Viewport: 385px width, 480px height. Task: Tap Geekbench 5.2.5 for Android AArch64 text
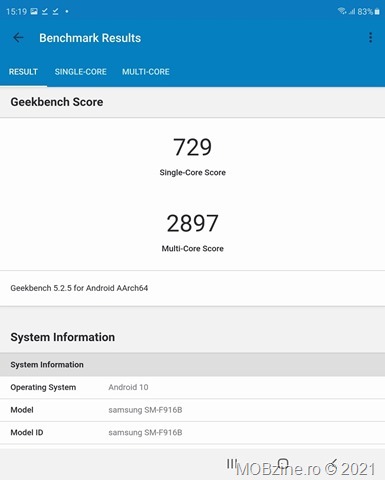coord(79,288)
